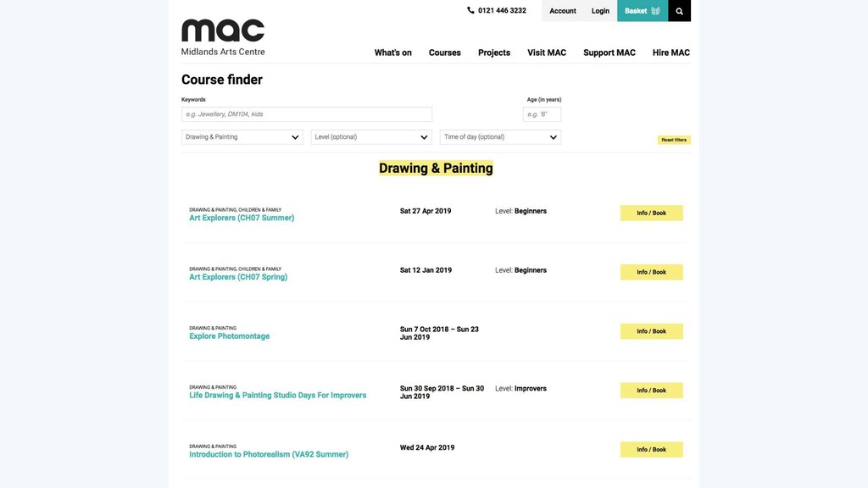Click Info / Book for Introduction to Photorealism
The width and height of the screenshot is (868, 488).
652,450
